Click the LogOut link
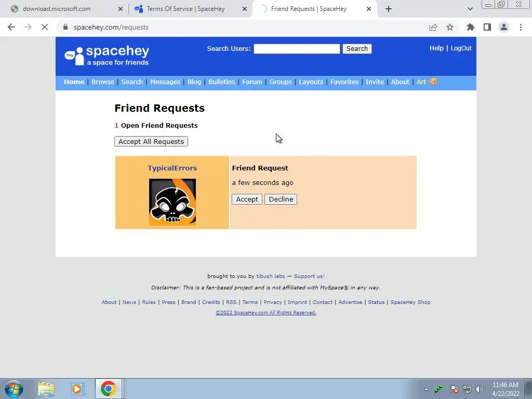The width and height of the screenshot is (532, 399). point(461,48)
